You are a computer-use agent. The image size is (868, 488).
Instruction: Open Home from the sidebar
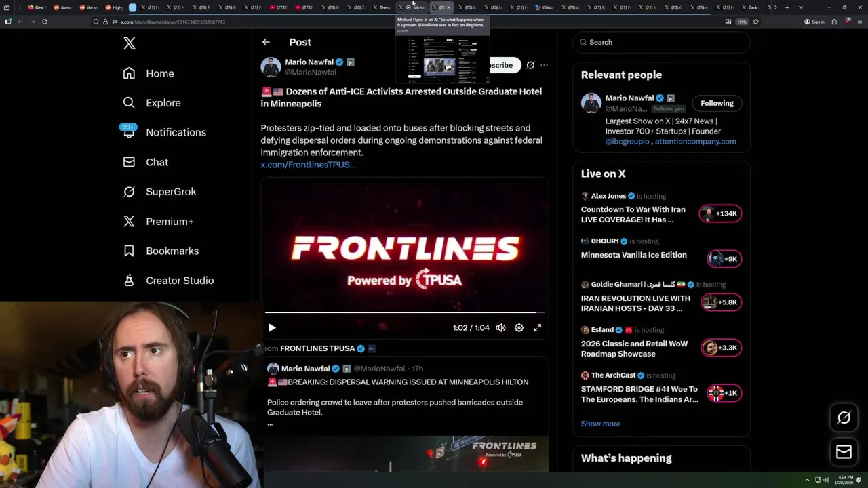[149, 73]
